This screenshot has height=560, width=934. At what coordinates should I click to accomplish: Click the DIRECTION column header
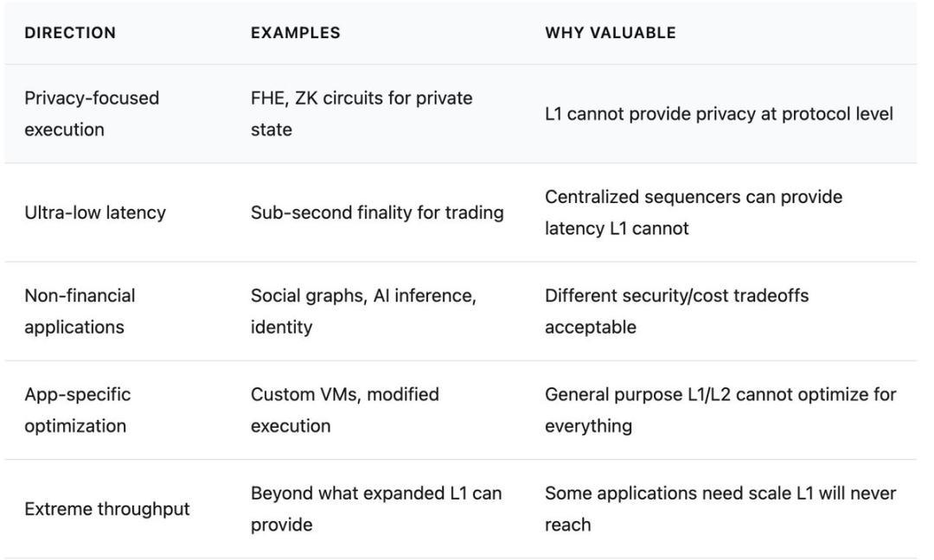(70, 33)
